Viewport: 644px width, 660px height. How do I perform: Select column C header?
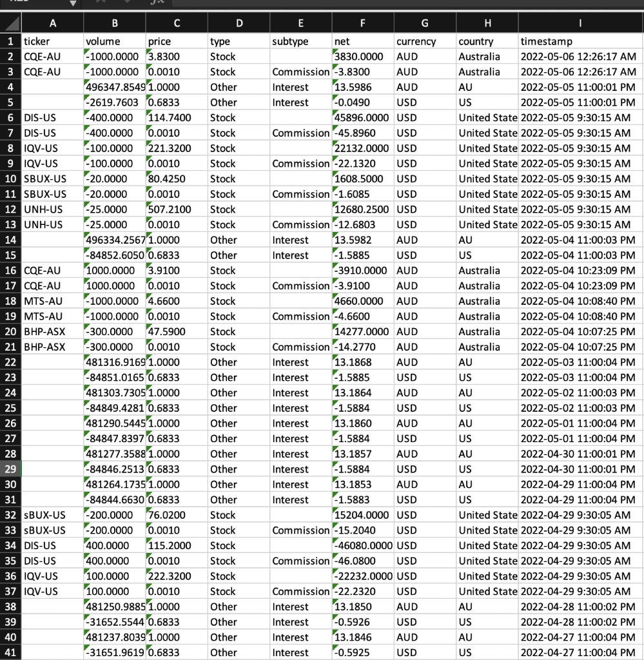177,23
